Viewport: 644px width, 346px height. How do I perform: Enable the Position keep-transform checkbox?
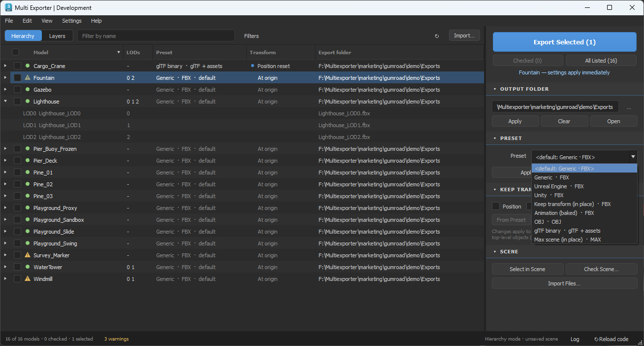496,207
